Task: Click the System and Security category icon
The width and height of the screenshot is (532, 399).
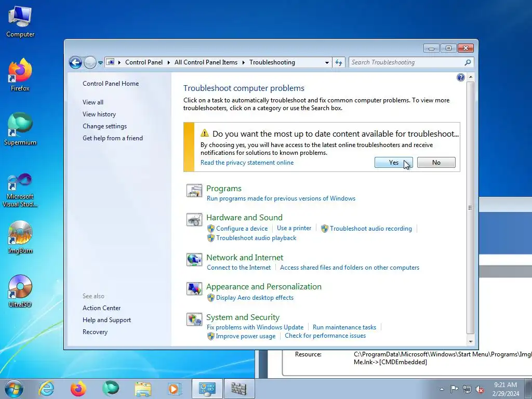Action: pos(194,320)
